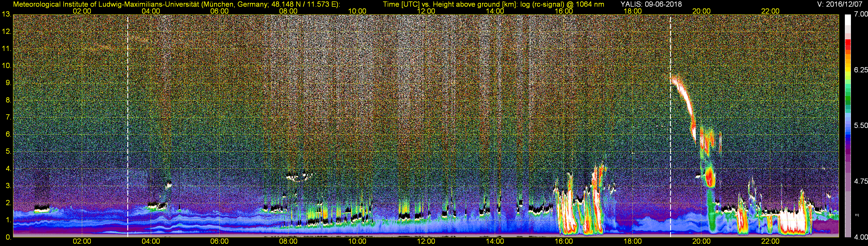868x246 pixels.
Task: Click the "18:00" label on the top time axis
Action: pyautogui.click(x=632, y=11)
